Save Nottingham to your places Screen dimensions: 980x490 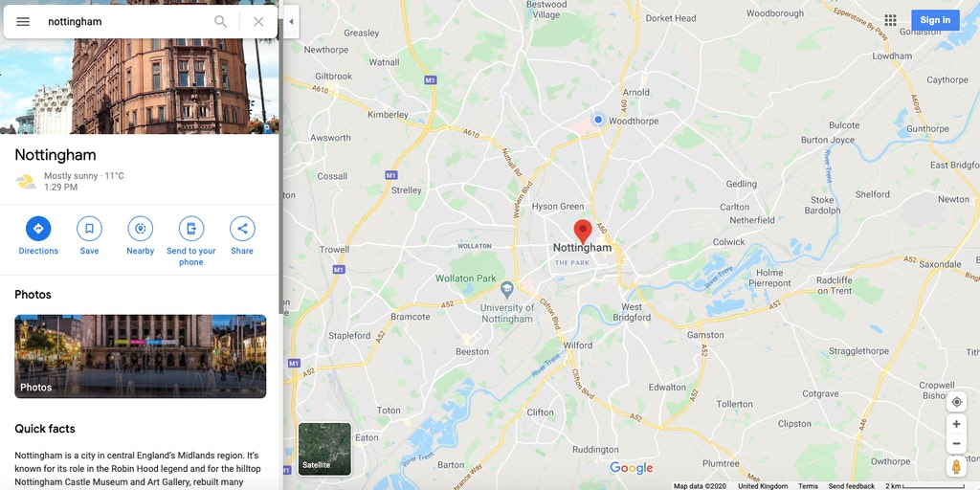point(89,235)
